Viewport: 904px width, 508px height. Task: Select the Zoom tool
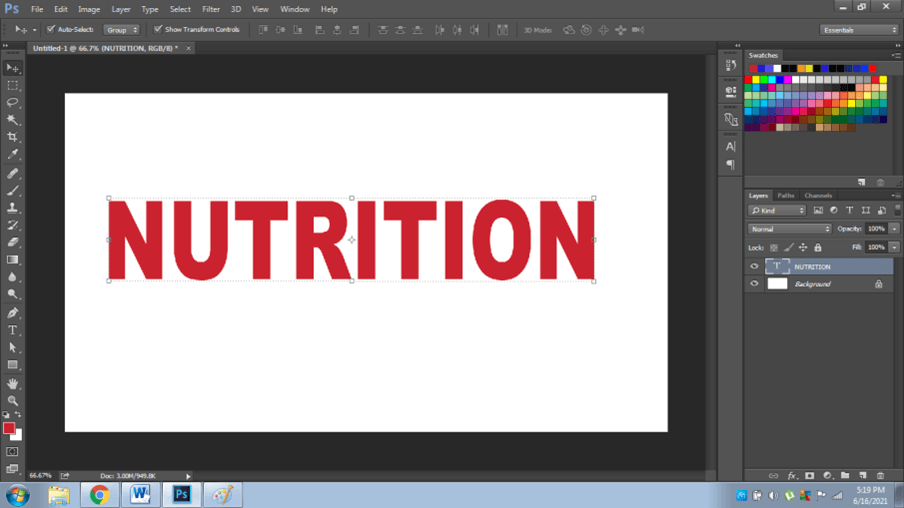pyautogui.click(x=13, y=400)
